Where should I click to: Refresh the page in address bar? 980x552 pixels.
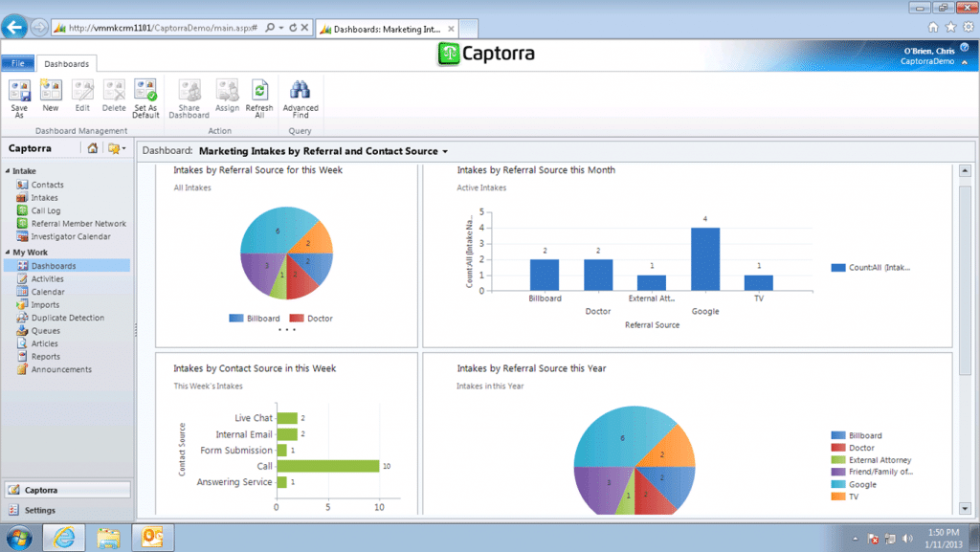(x=293, y=28)
